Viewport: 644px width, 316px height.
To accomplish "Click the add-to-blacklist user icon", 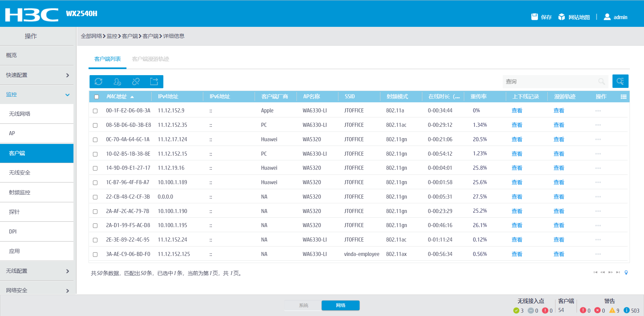I will pyautogui.click(x=117, y=82).
